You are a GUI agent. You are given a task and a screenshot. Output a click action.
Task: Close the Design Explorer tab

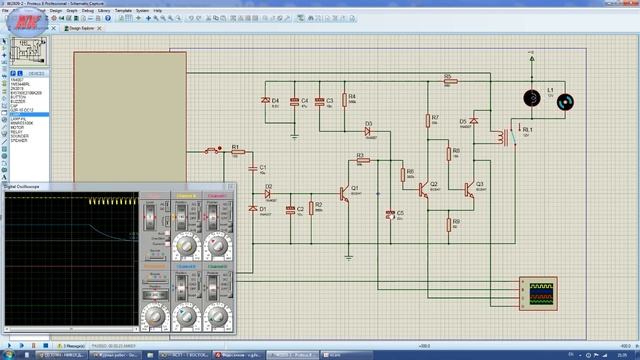coord(99,28)
